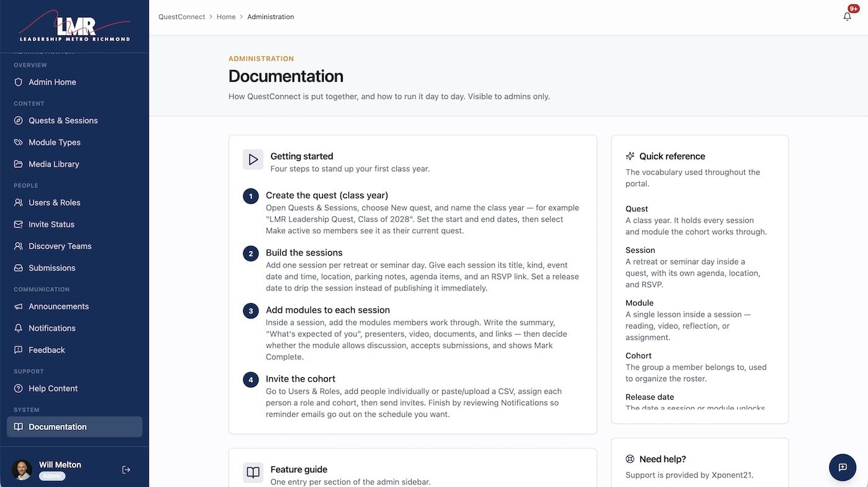868x487 pixels.
Task: Click the Feedback message icon
Action: click(x=19, y=350)
